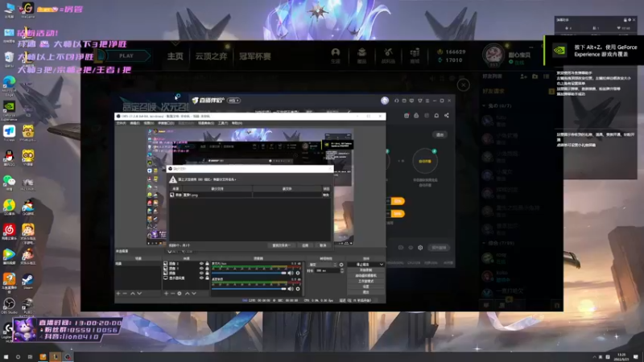This screenshot has width=644, height=362.
Task: Open first audio track gear in OBS mixer
Action: pyautogui.click(x=298, y=273)
